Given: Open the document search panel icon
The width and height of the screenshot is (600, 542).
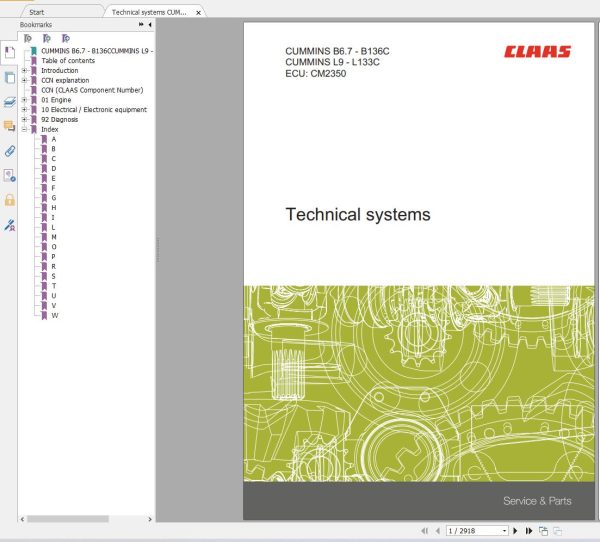Looking at the screenshot, I should point(10,175).
